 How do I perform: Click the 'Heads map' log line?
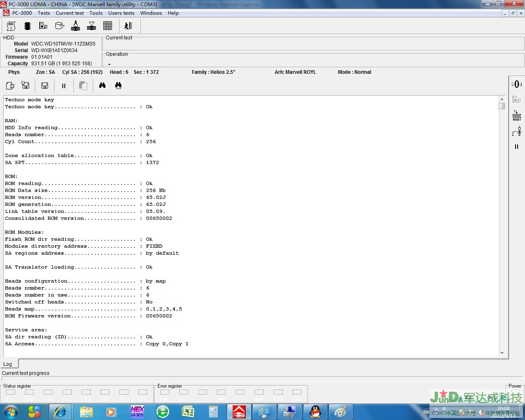point(94,309)
